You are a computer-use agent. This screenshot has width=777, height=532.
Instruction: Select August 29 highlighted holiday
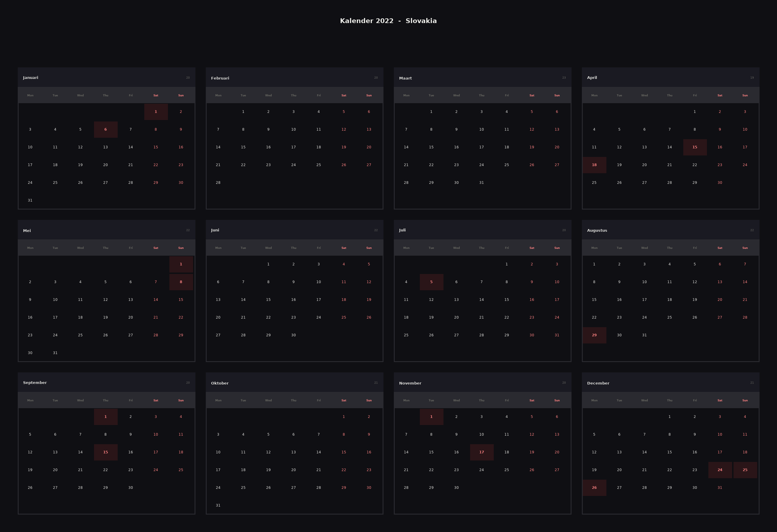tap(594, 335)
